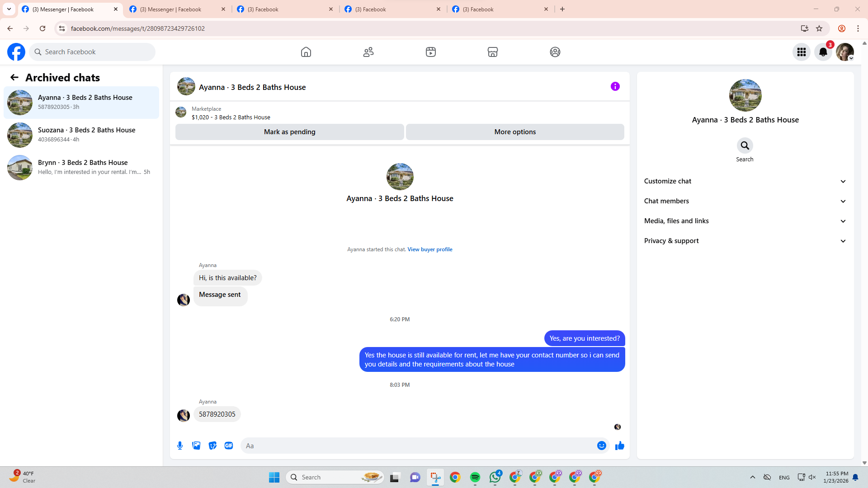This screenshot has height=488, width=868.
Task: Toggle the purple conversation info button
Action: pyautogui.click(x=615, y=86)
